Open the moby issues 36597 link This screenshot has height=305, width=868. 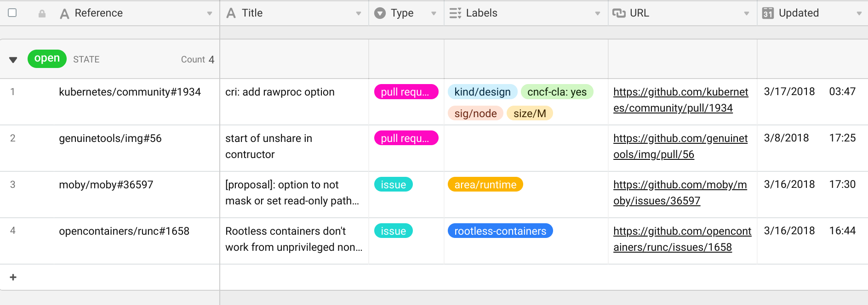click(680, 192)
